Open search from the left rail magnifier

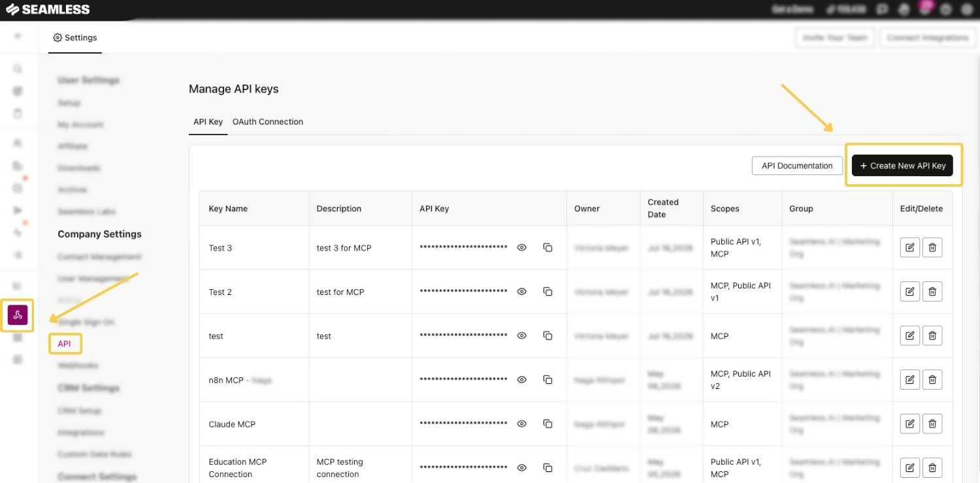click(18, 69)
